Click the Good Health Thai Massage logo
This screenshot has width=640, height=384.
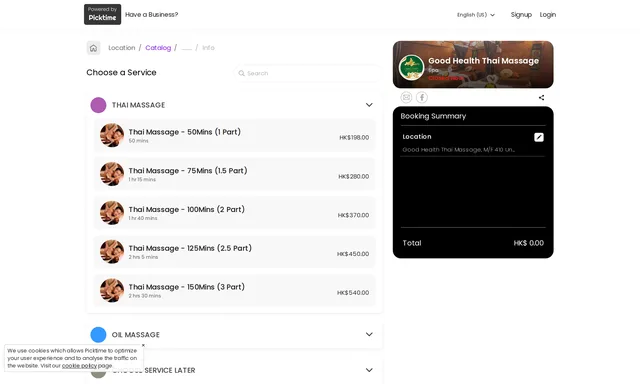click(x=411, y=67)
